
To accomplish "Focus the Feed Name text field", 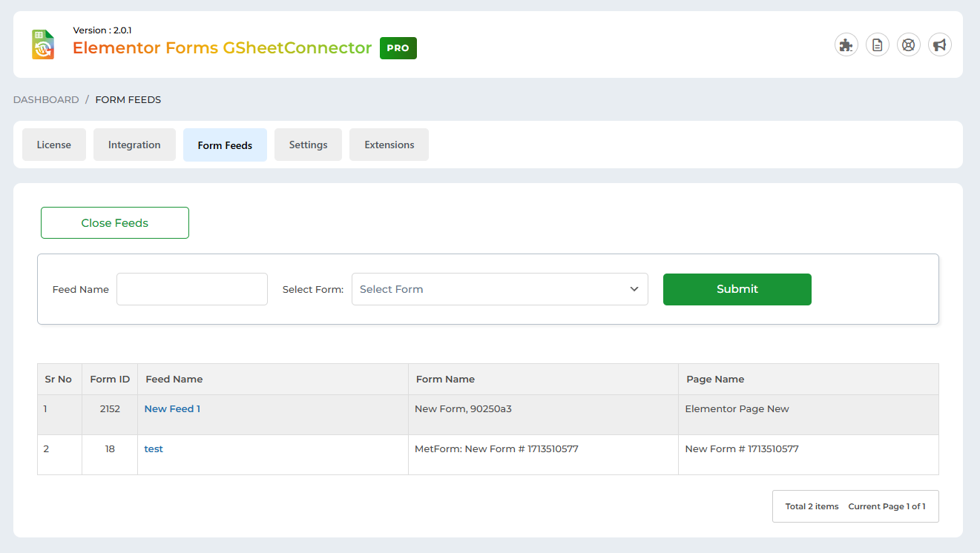I will 191,289.
